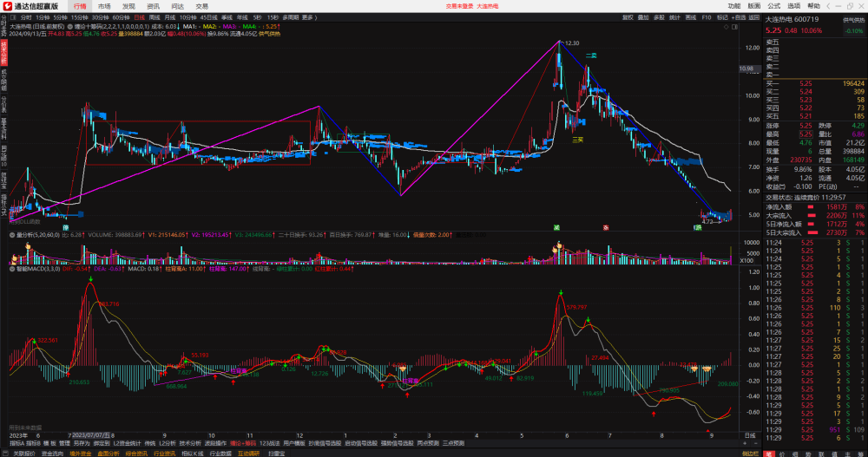
Task: Open the 功能 menu
Action: click(x=734, y=6)
